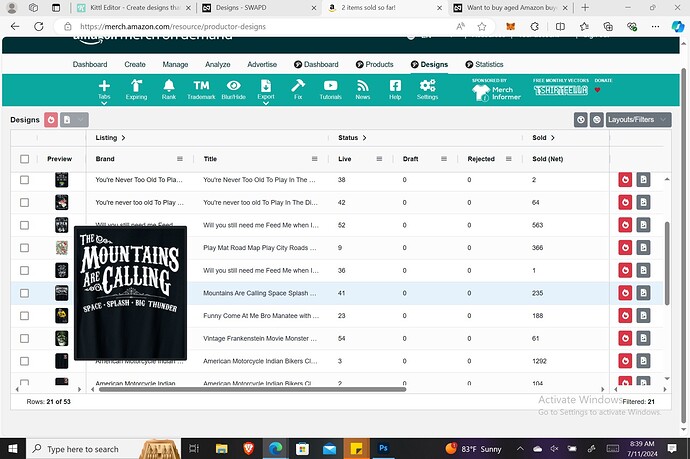This screenshot has height=459, width=690.
Task: Check the Vintage Frankenstein row
Action: pos(25,338)
